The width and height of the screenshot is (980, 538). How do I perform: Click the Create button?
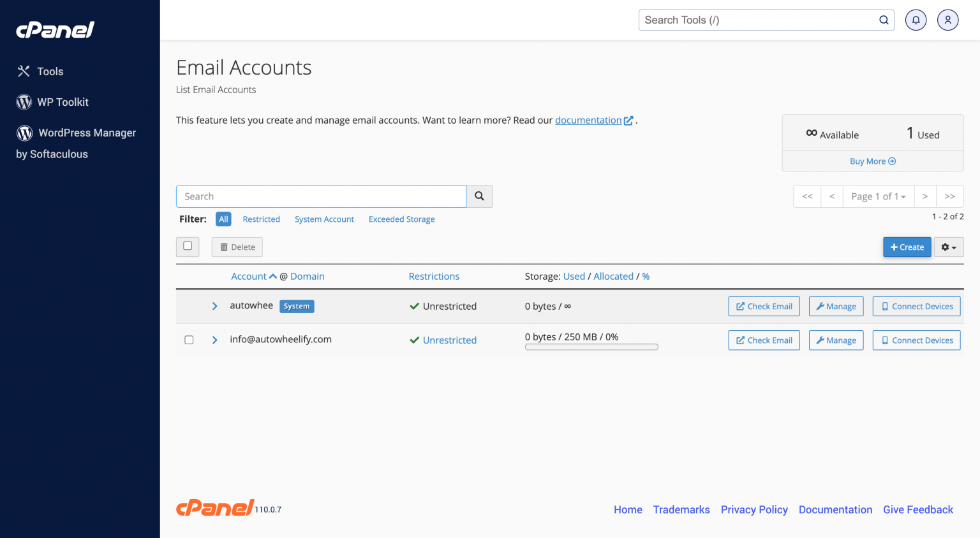click(x=907, y=247)
